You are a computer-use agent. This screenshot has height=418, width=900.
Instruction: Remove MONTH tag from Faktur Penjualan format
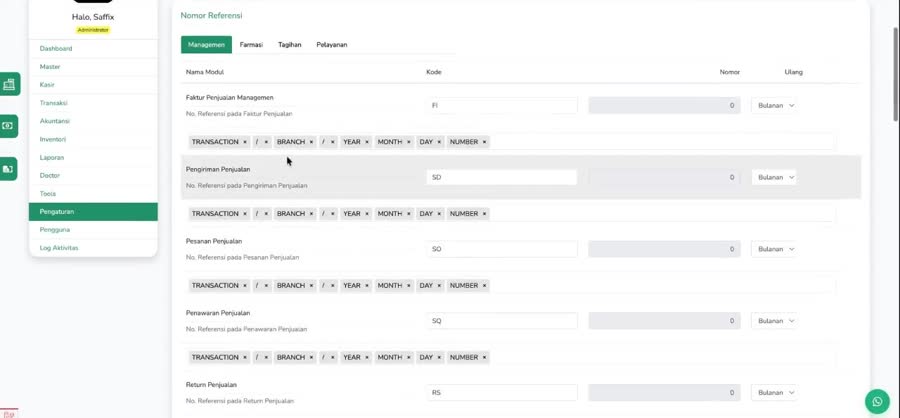tap(409, 142)
